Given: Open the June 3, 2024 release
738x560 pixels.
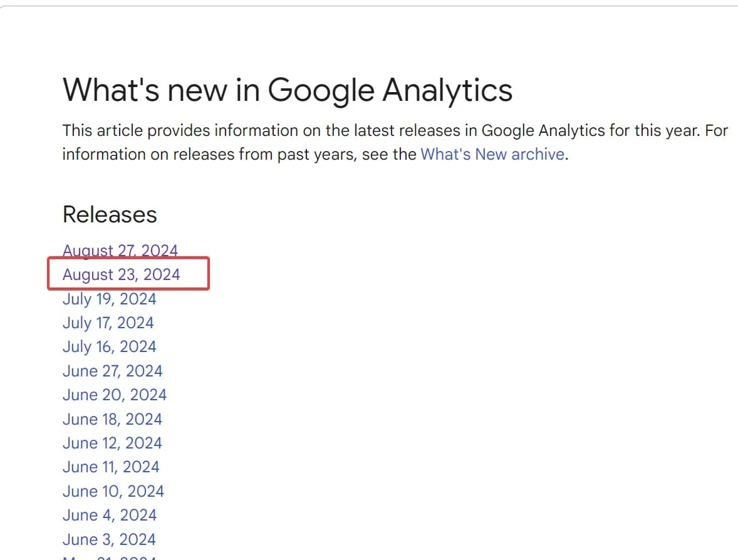Looking at the screenshot, I should [x=109, y=539].
